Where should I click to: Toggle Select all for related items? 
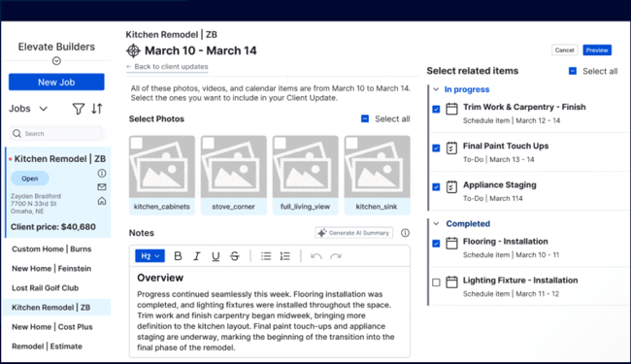tap(573, 71)
